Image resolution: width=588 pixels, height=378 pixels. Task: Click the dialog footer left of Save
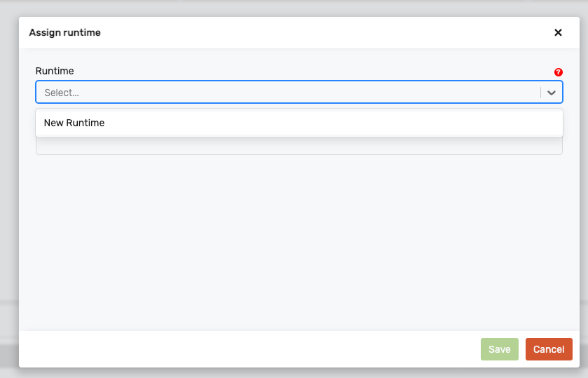(245, 349)
